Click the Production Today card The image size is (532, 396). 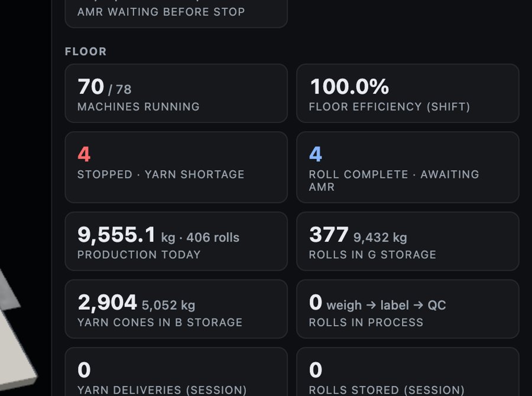coord(176,241)
